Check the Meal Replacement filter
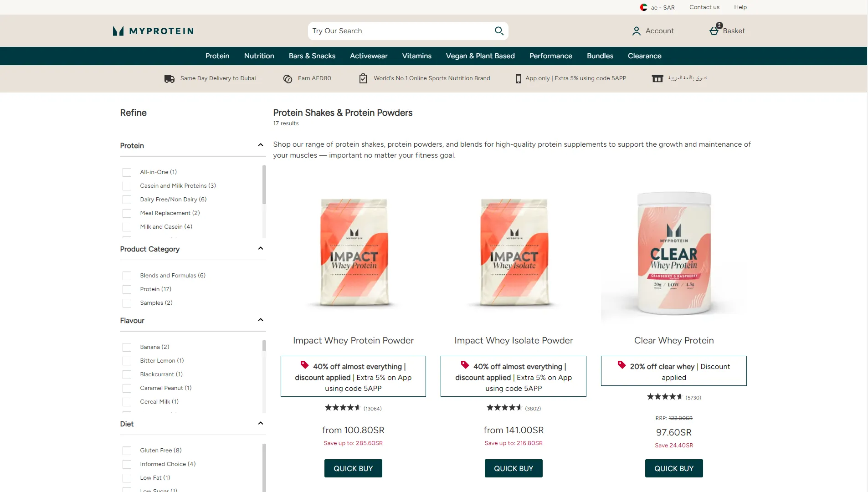Image resolution: width=868 pixels, height=492 pixels. (x=127, y=213)
